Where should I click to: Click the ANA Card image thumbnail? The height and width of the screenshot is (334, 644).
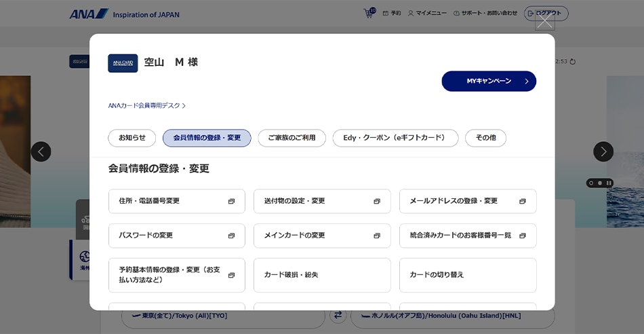pos(123,63)
